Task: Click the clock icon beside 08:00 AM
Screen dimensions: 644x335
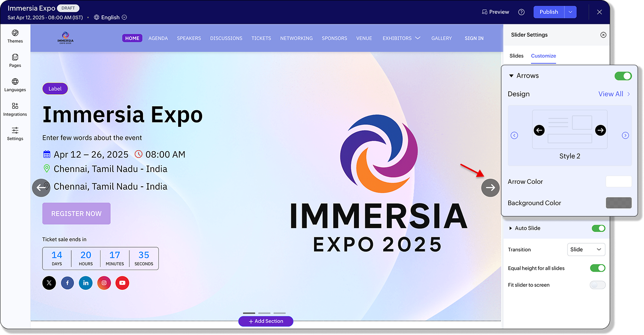Action: (x=139, y=155)
